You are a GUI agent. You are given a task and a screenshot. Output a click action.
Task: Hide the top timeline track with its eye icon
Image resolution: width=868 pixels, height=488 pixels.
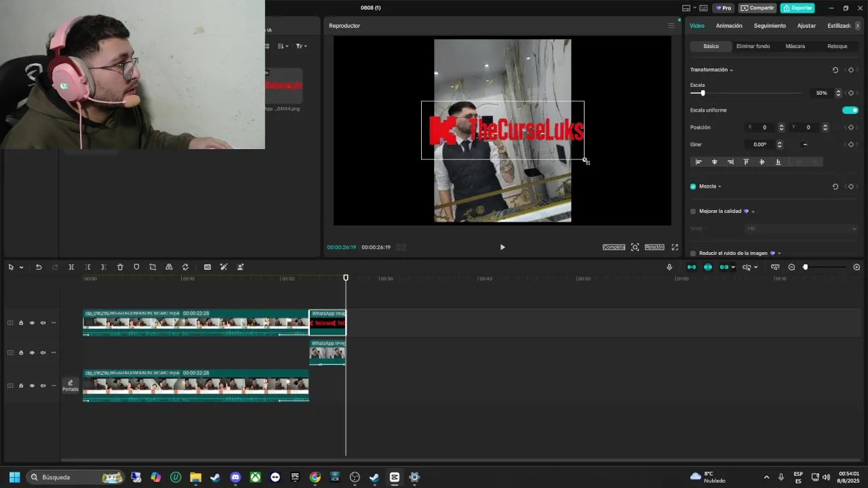coord(32,323)
